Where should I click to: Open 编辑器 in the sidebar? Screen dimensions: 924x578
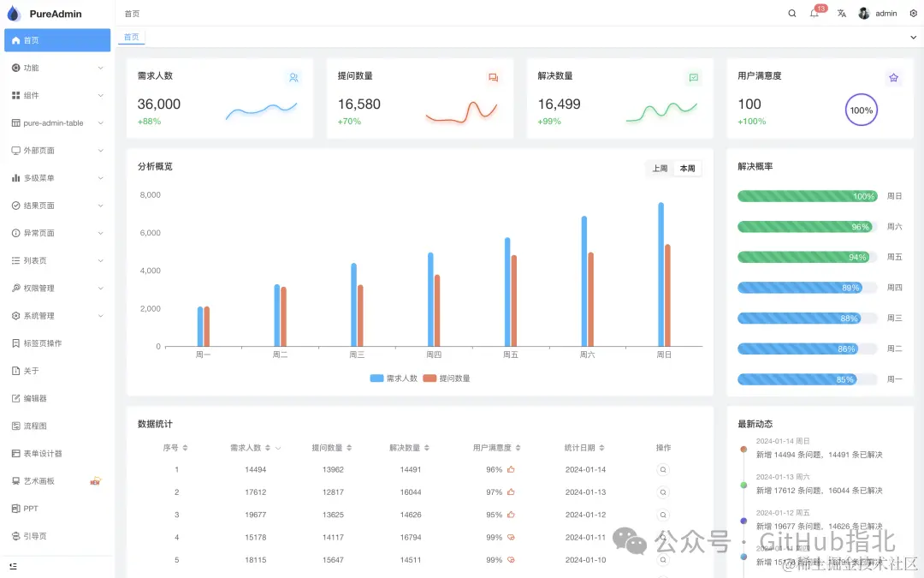(57, 399)
